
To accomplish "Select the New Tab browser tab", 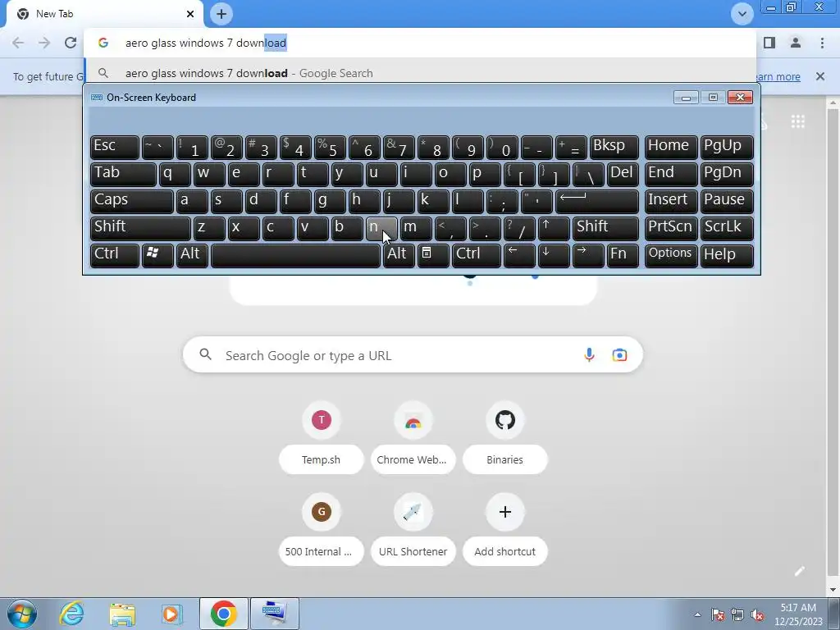I will 104,14.
